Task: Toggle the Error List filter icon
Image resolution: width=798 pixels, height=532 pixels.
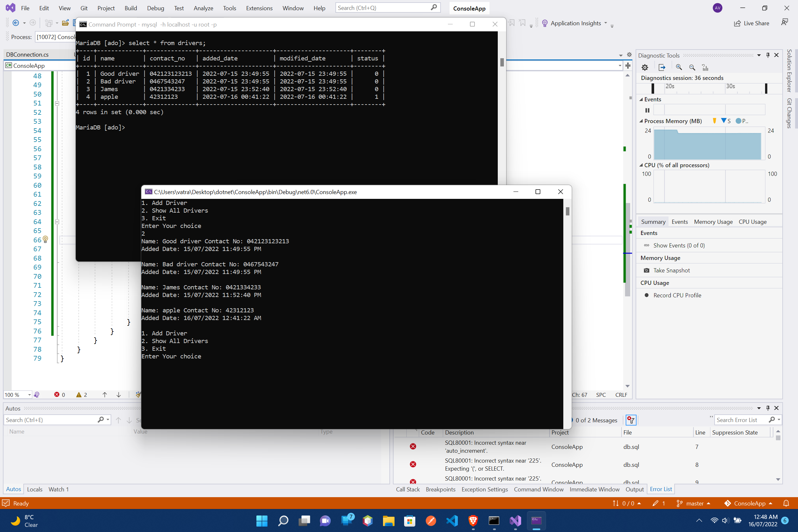Action: pyautogui.click(x=631, y=420)
